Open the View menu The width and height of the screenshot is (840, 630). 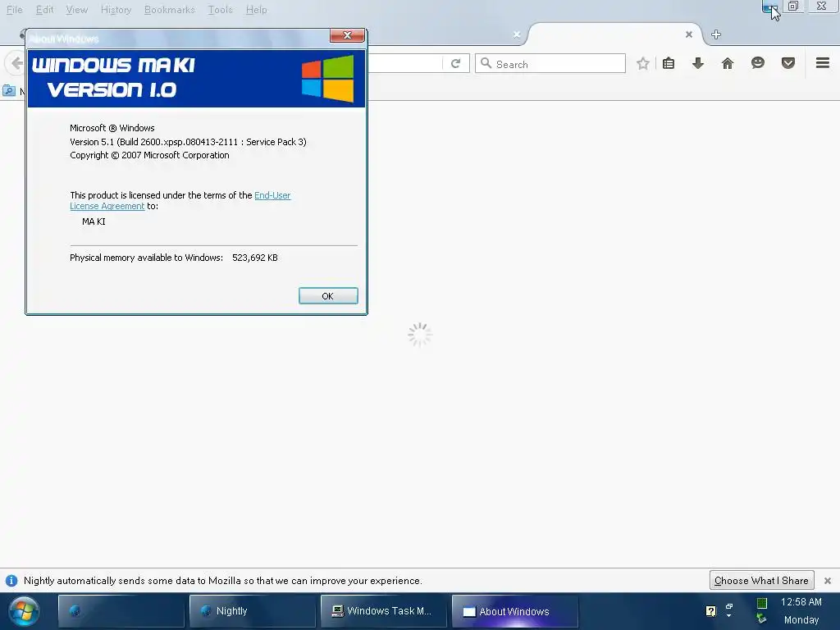click(x=76, y=10)
